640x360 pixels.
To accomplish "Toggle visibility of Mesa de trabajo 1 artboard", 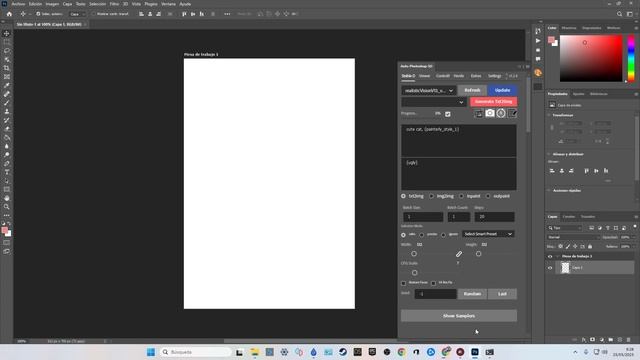I will pos(550,257).
